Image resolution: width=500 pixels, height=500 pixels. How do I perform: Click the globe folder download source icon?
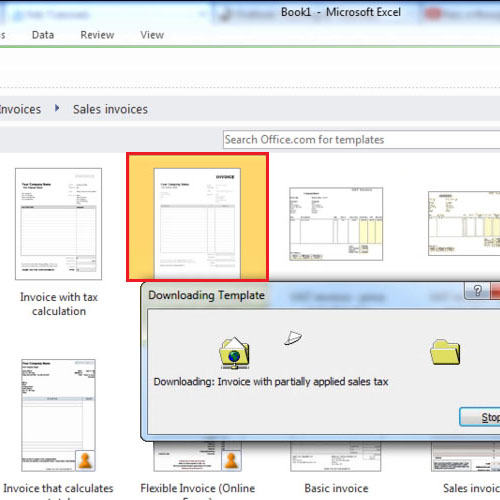[x=234, y=353]
